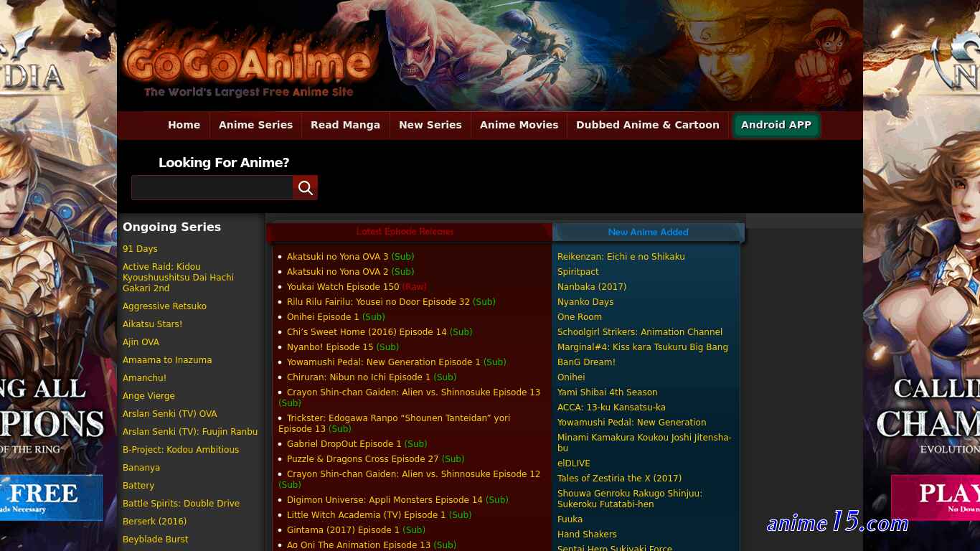Open Arslan Senki (TV) OVA link
Image resolution: width=980 pixels, height=551 pixels.
[169, 413]
